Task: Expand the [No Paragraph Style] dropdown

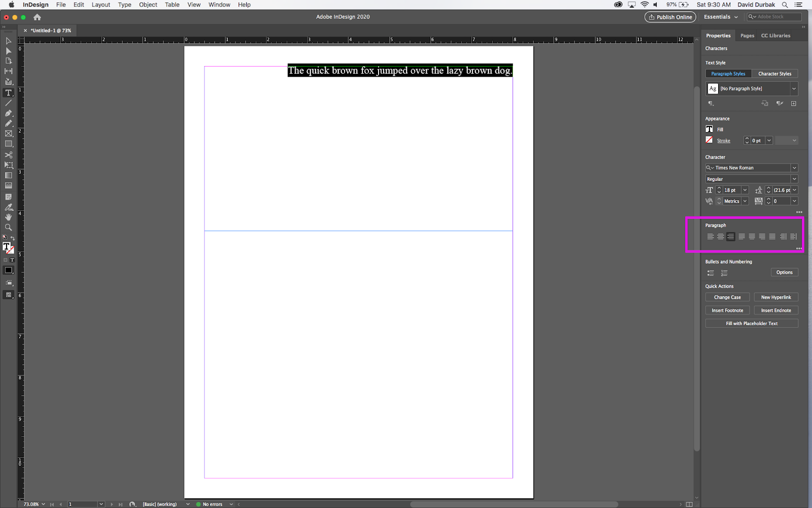Action: [x=794, y=88]
